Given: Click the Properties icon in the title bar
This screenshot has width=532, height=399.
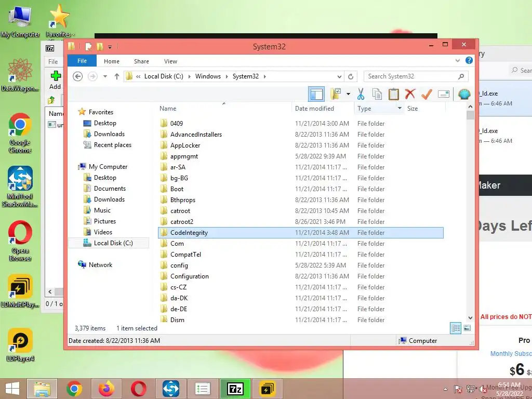Looking at the screenshot, I should click(x=88, y=46).
